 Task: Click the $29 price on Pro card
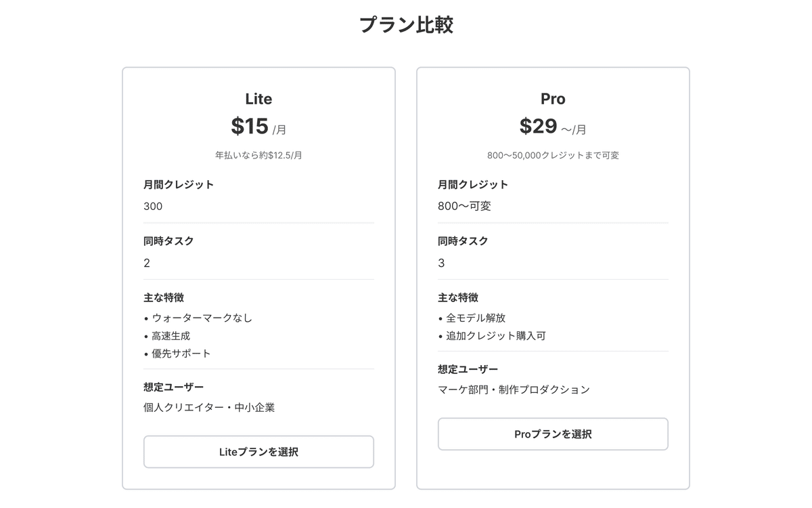click(x=539, y=126)
